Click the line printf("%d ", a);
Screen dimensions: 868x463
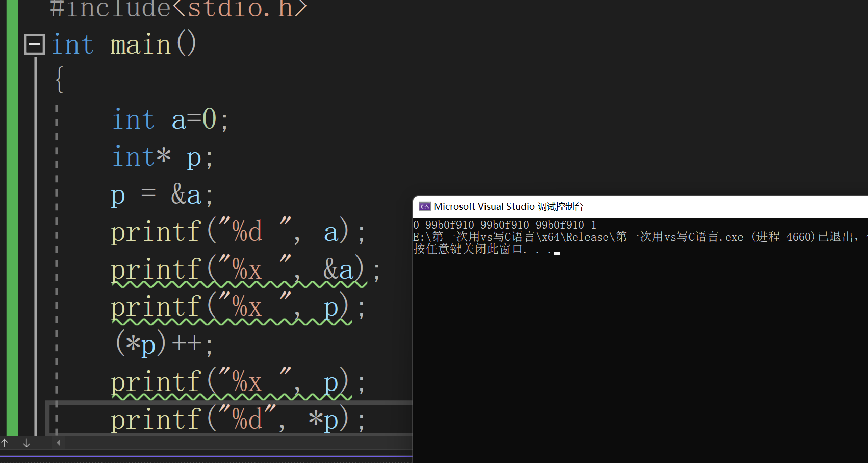click(x=238, y=232)
